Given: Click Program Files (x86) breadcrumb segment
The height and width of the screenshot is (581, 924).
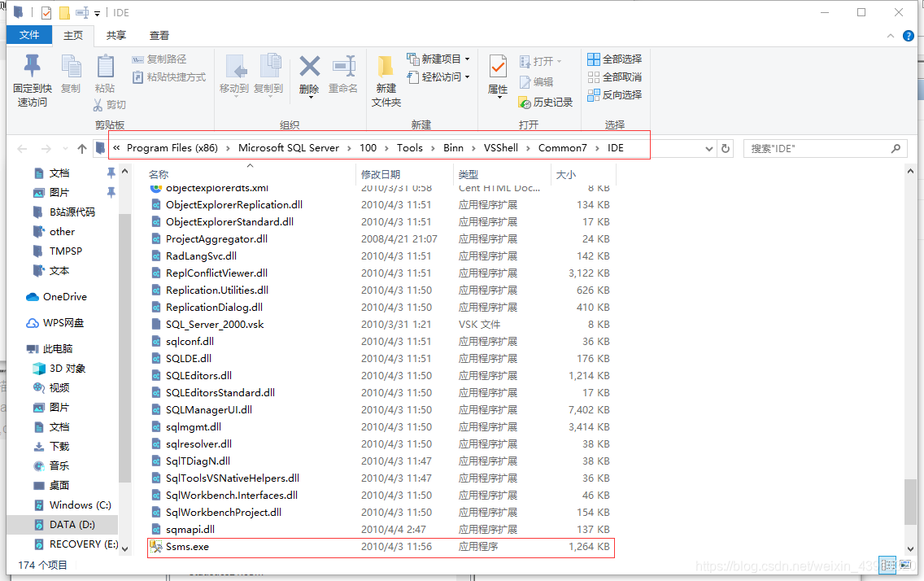Looking at the screenshot, I should (x=172, y=148).
